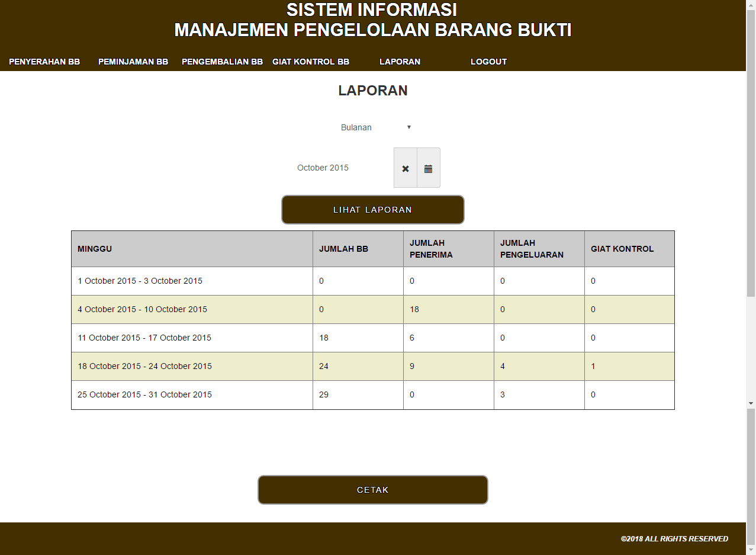
Task: Click the JUMLAH BB column header
Action: click(x=358, y=249)
